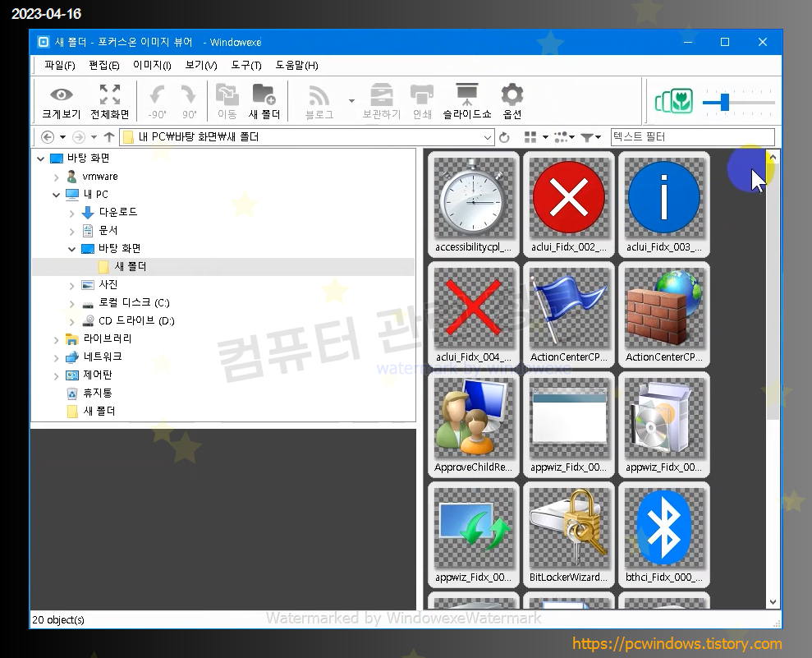Image resolution: width=812 pixels, height=658 pixels.
Task: Select 네트워크 in the folder tree
Action: click(x=103, y=357)
